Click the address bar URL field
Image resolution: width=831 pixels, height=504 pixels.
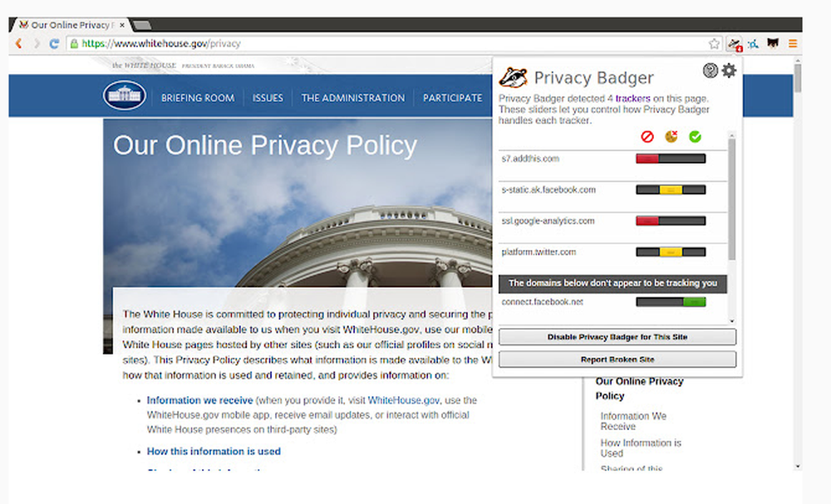pos(392,43)
